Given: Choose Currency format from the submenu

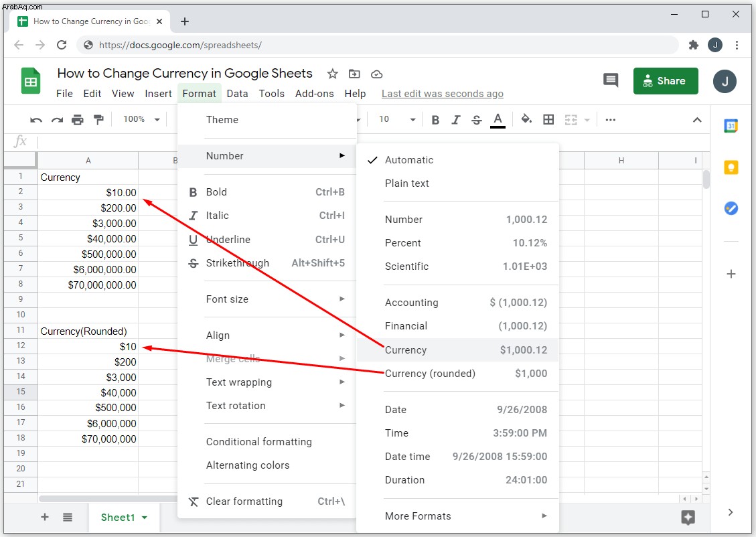Looking at the screenshot, I should click(457, 350).
